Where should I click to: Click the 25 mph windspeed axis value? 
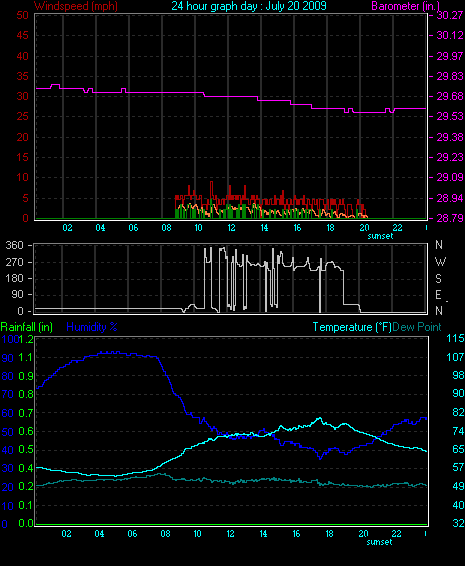point(22,117)
